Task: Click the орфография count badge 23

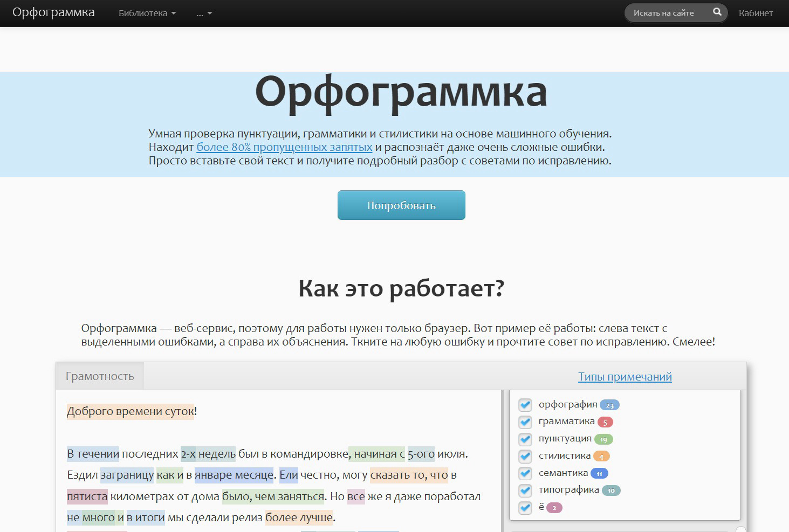Action: click(x=609, y=405)
